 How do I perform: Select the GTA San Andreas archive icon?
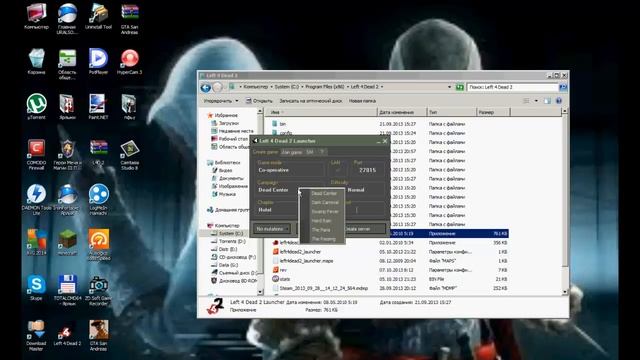129,18
